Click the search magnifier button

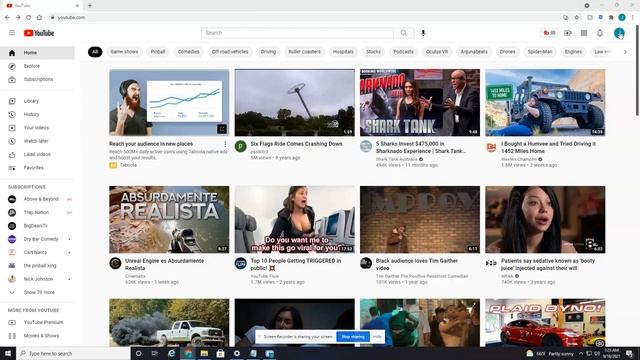404,33
